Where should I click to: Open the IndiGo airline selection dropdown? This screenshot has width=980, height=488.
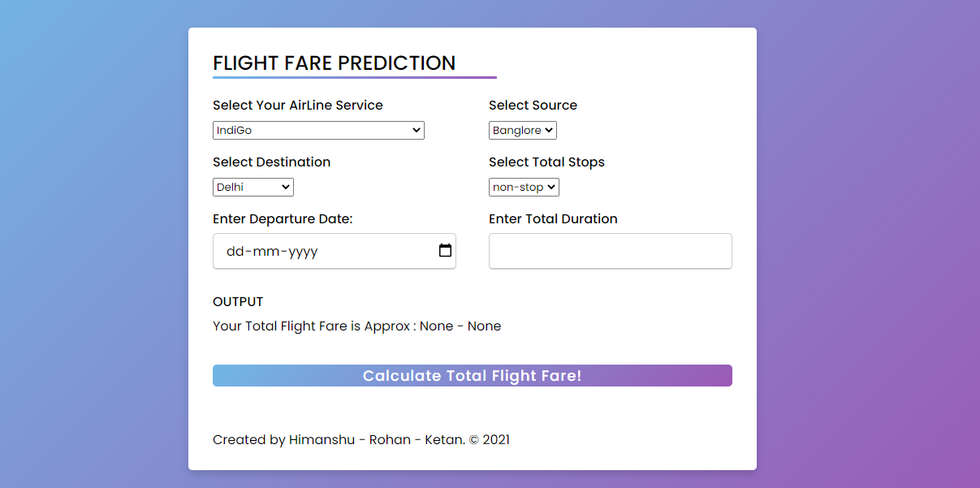[317, 130]
